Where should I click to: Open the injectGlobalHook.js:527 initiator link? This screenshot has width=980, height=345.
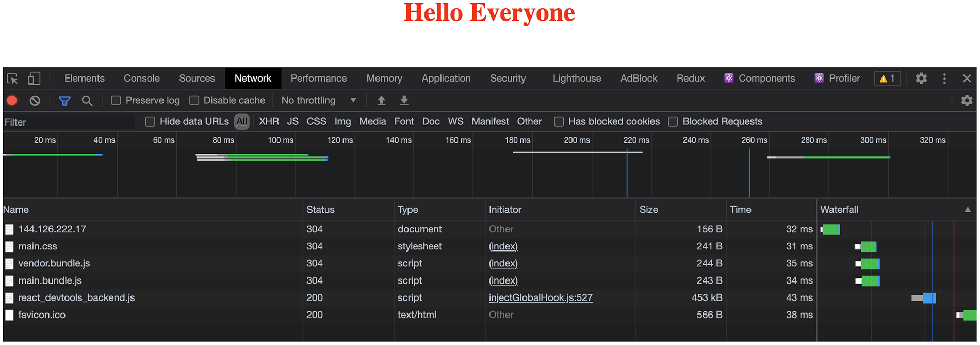point(541,298)
